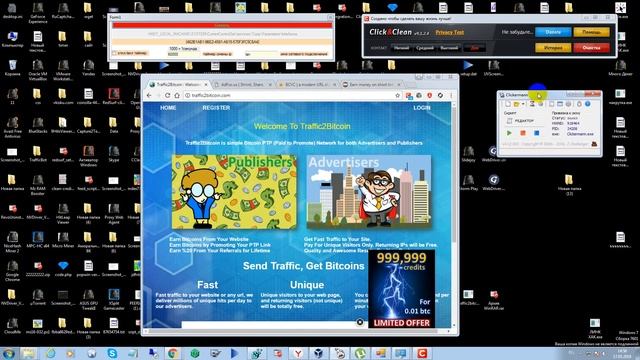Screen dimensions: 640x360
Task: Click the Advertisers cartoon banner
Action: tap(369, 191)
